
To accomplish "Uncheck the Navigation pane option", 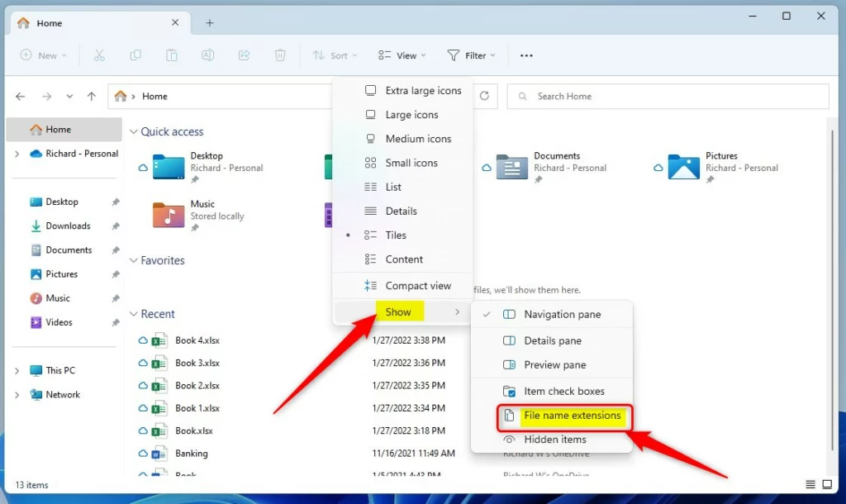I will click(562, 314).
